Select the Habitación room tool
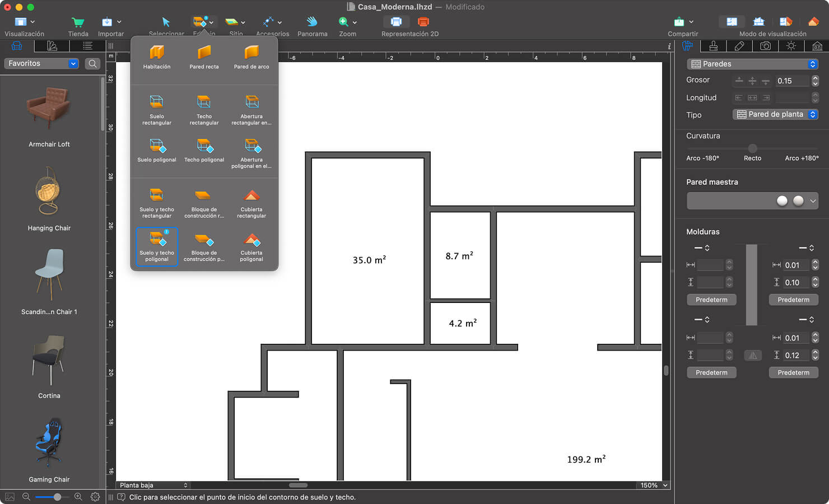This screenshot has width=829, height=504. [157, 57]
